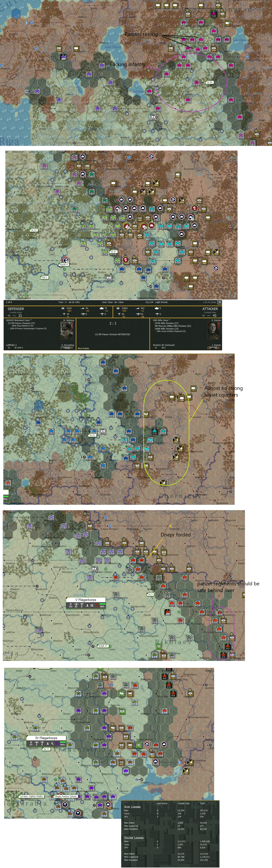Open Show Details in combat report
The image size is (272, 868).
[x=83, y=348]
